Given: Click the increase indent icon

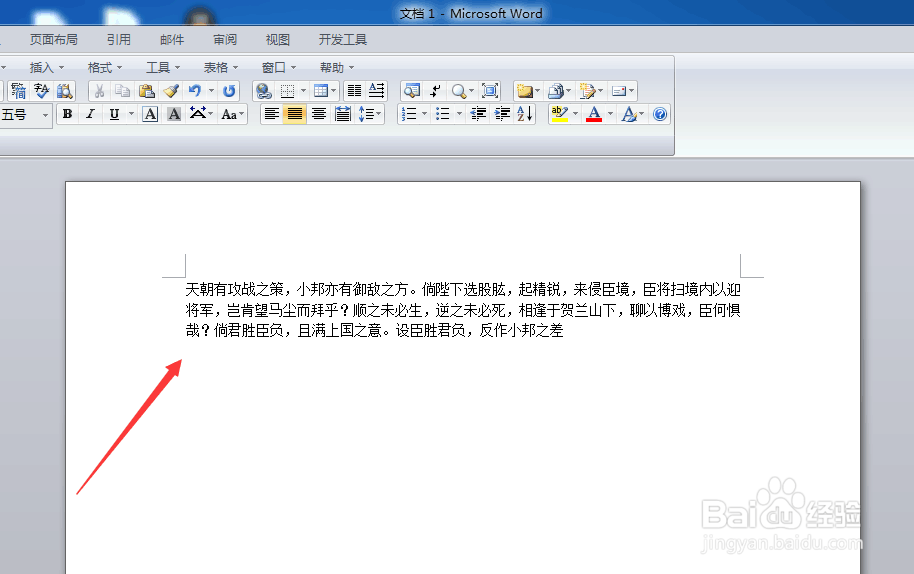Looking at the screenshot, I should point(502,114).
